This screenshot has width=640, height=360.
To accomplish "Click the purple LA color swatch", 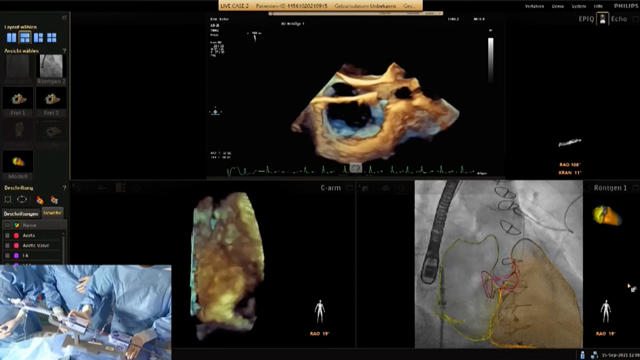I will click(16, 256).
